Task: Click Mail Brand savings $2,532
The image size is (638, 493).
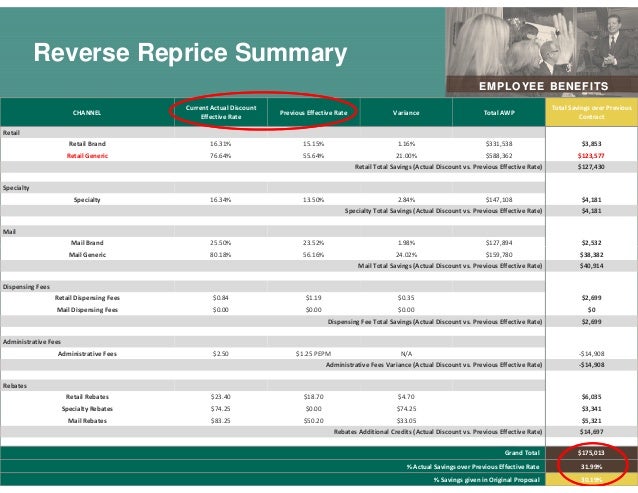Action: pyautogui.click(x=592, y=243)
